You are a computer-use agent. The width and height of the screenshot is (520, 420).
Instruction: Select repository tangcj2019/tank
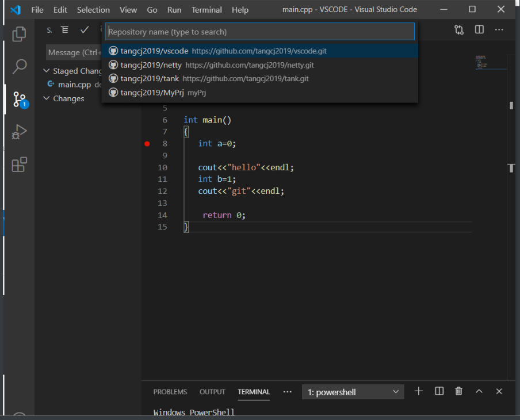point(259,78)
